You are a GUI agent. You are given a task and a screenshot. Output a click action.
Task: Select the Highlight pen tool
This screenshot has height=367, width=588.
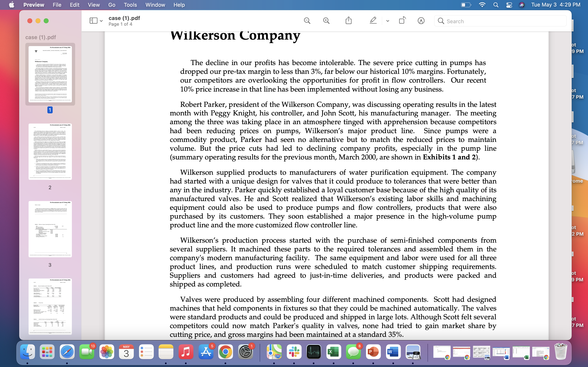point(373,21)
